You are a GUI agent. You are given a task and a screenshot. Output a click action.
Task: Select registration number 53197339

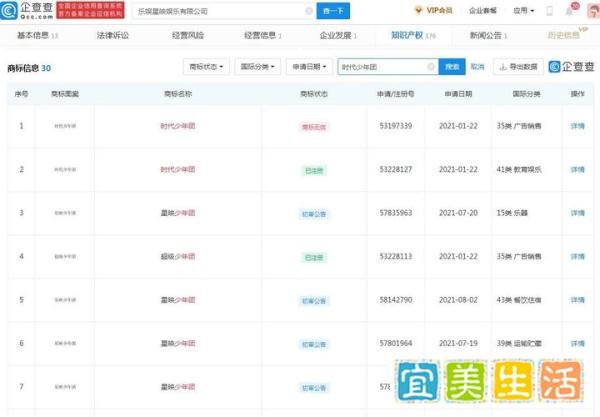tap(396, 126)
